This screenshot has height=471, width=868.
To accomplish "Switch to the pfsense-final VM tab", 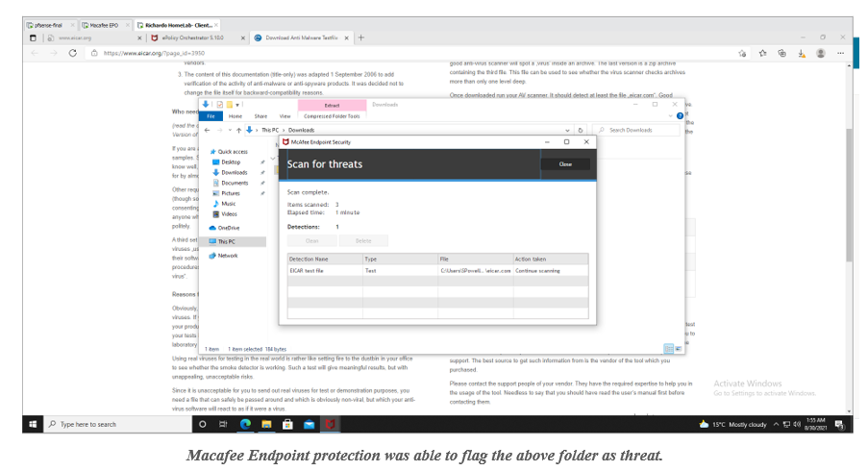I will point(49,25).
